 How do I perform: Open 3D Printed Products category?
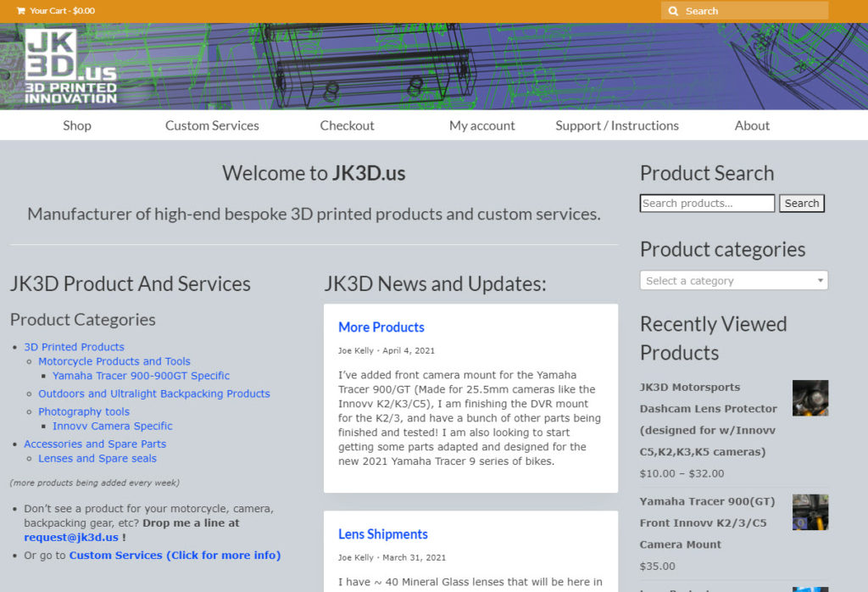tap(75, 347)
